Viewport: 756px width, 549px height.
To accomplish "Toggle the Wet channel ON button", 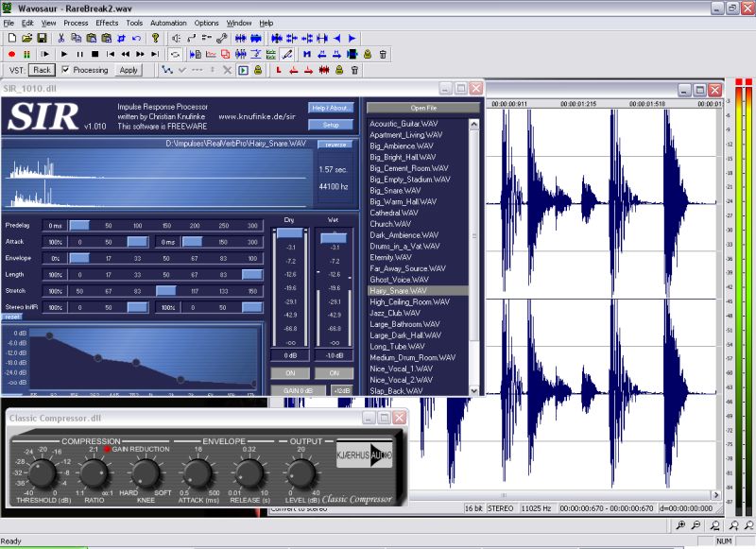I will 334,372.
